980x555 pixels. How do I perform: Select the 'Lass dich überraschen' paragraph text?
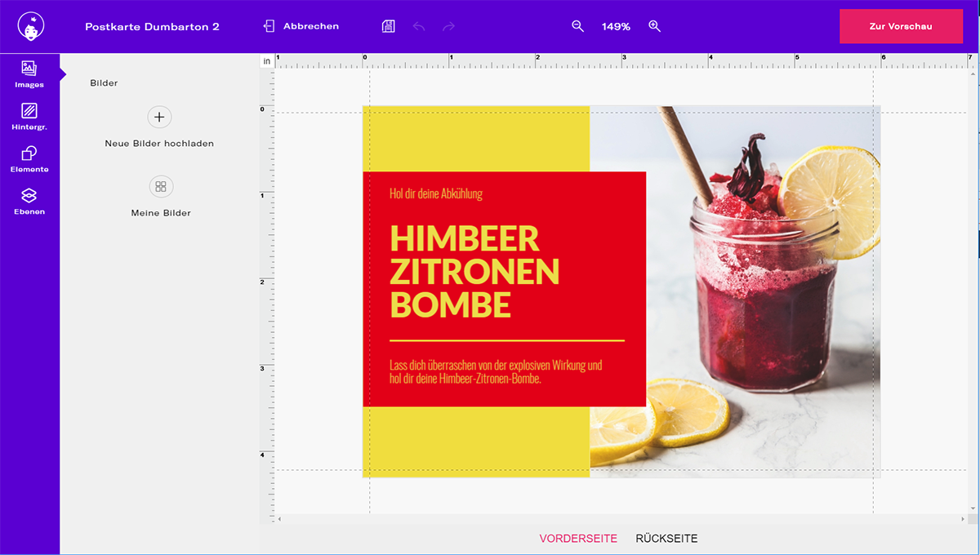click(x=496, y=371)
